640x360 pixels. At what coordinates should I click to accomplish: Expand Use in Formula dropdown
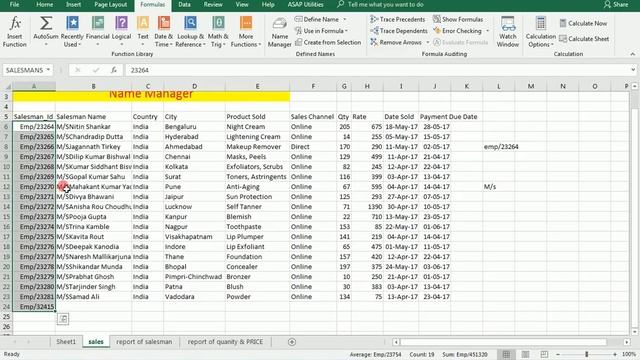point(347,31)
